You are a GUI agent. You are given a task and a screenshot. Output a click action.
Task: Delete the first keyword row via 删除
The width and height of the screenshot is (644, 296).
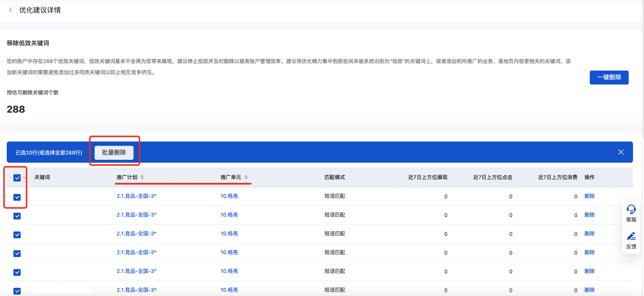[589, 196]
